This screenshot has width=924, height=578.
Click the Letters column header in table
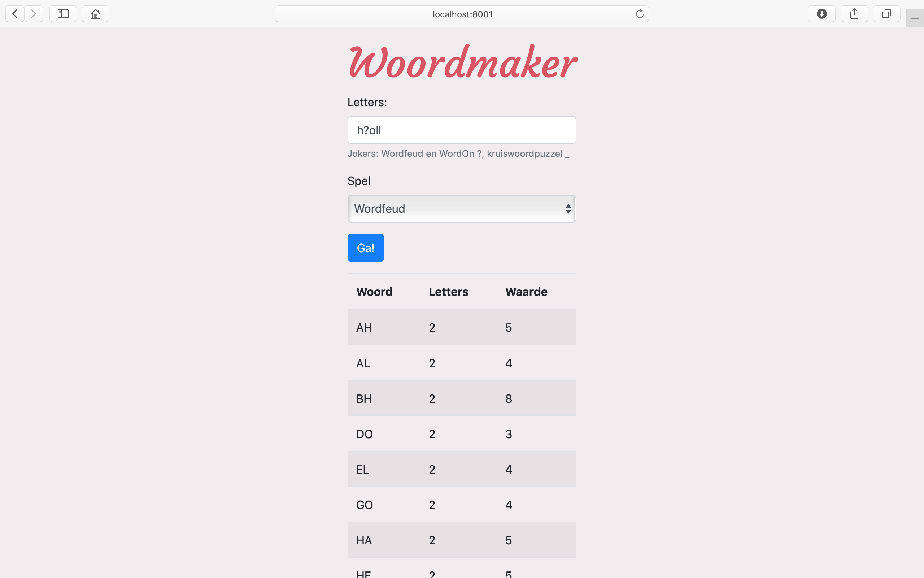tap(448, 292)
